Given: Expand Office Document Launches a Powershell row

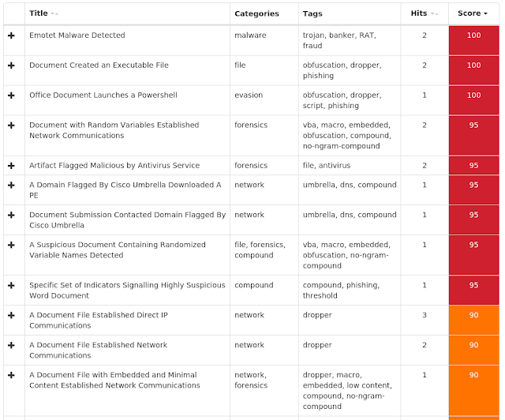Looking at the screenshot, I should pos(11,96).
